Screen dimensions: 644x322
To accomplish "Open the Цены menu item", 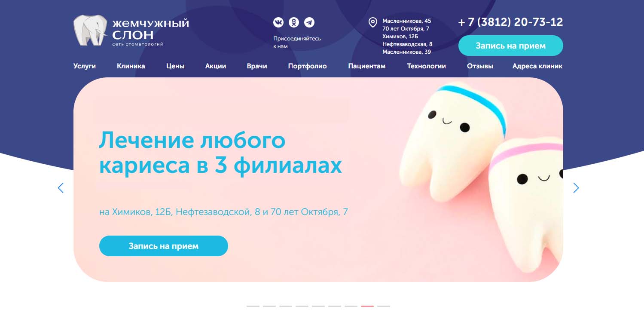I will pos(175,66).
